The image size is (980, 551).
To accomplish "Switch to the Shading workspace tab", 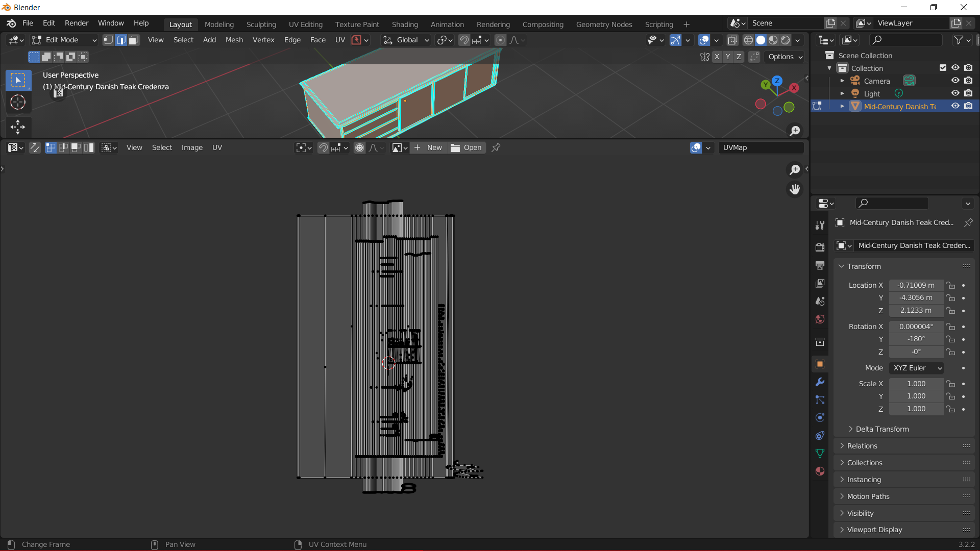I will coord(405,24).
